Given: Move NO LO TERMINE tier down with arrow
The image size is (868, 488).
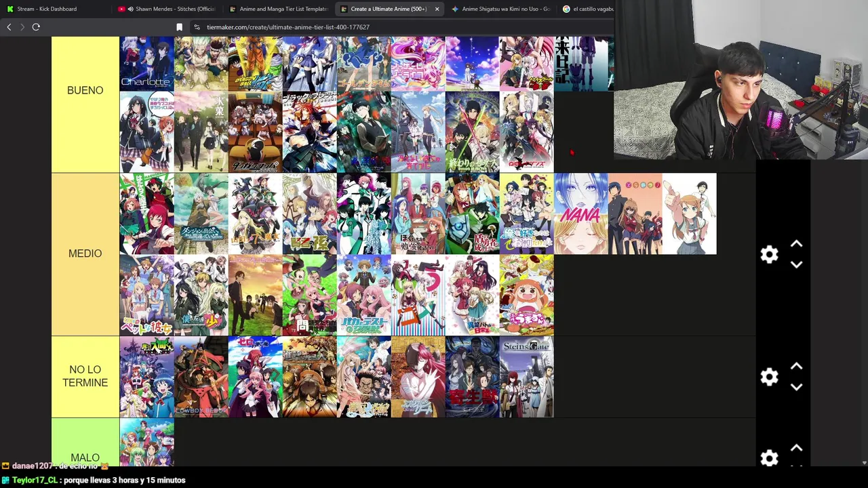Looking at the screenshot, I should tap(797, 387).
